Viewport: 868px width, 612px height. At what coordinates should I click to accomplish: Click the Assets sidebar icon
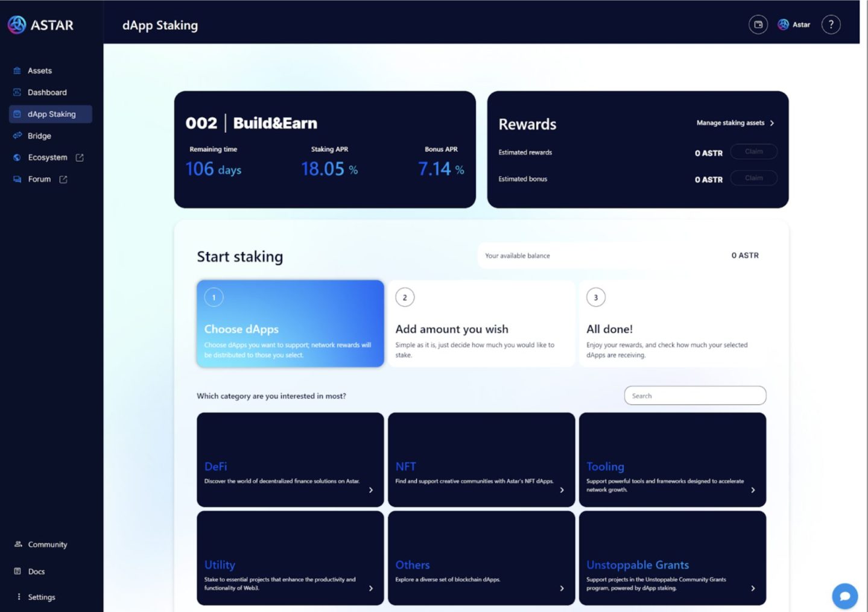pyautogui.click(x=17, y=71)
